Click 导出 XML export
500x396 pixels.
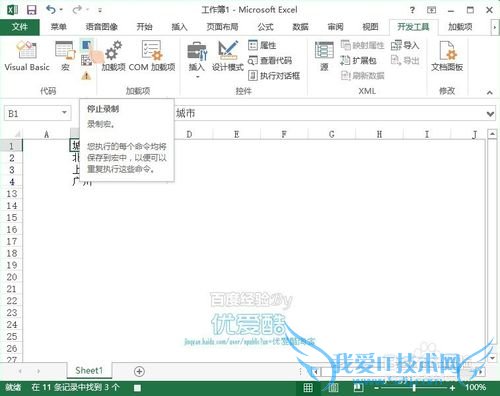[x=405, y=60]
